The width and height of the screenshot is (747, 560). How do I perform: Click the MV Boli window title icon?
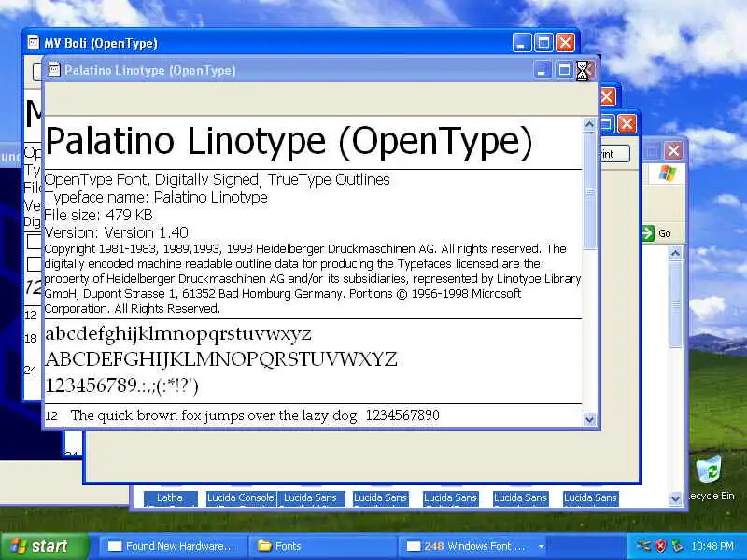tap(34, 42)
